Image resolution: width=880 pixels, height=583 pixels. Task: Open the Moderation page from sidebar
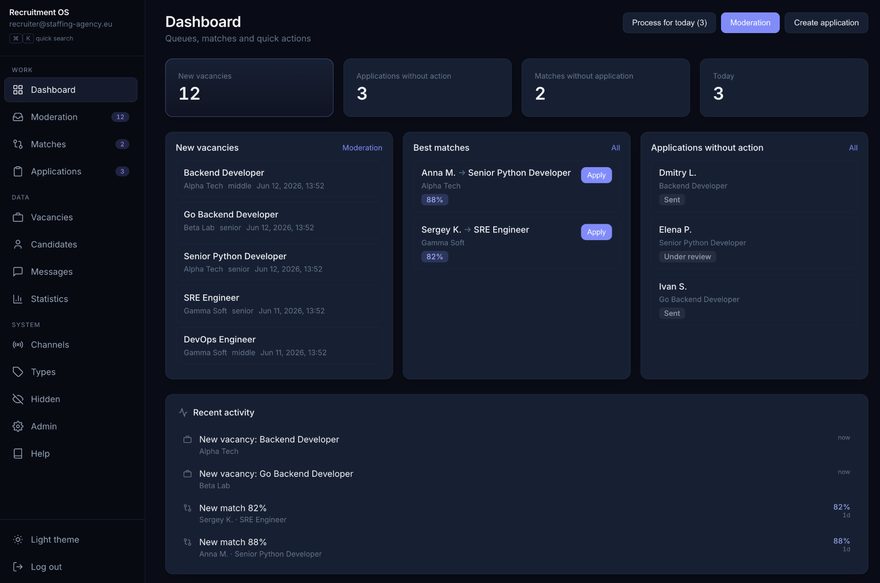[x=71, y=117]
